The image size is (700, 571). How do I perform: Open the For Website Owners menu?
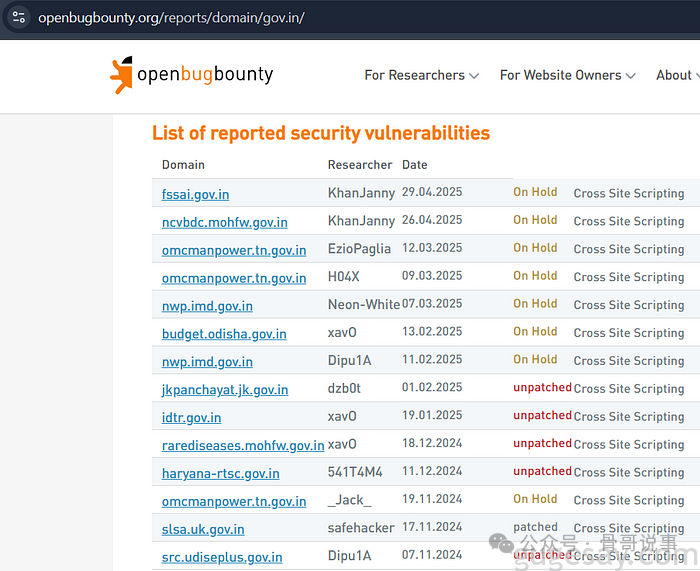click(x=567, y=75)
